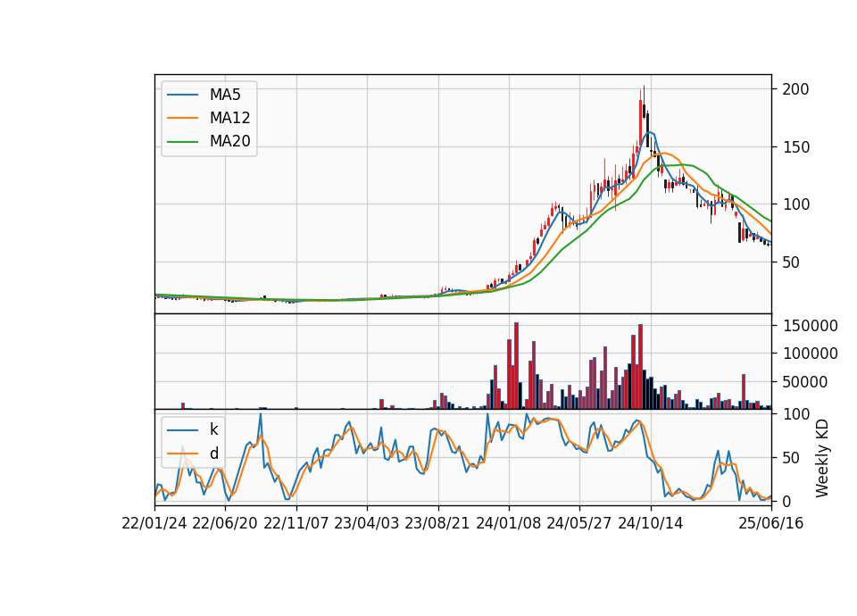Click the 150 price axis tick label
857x616 pixels.
point(795,147)
